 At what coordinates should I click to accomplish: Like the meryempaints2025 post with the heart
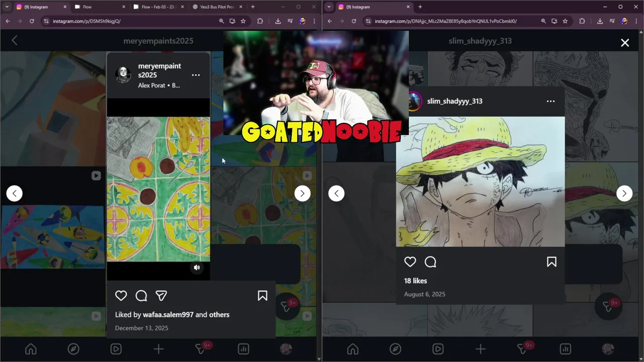[121, 296]
